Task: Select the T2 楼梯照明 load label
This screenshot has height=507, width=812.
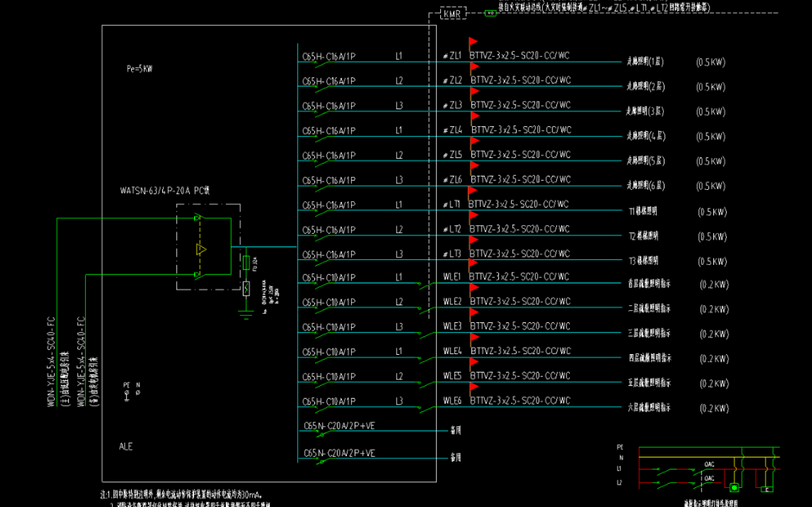Action: (643, 236)
